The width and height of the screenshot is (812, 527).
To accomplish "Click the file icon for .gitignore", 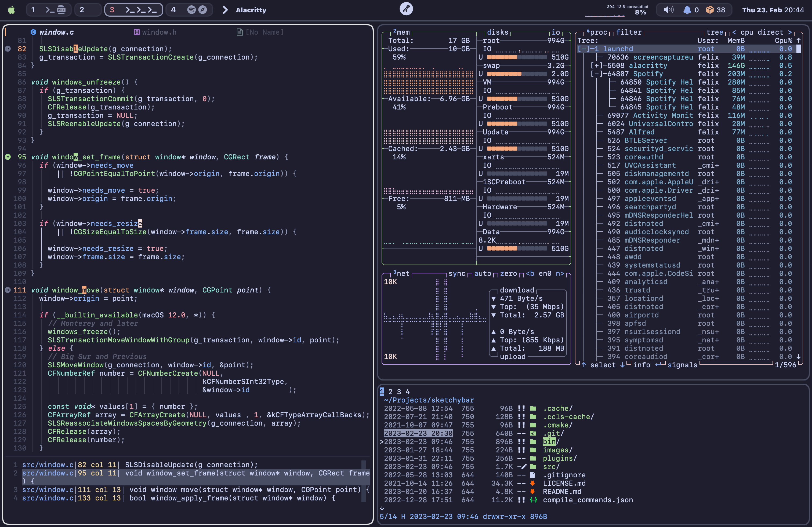I will [x=532, y=475].
